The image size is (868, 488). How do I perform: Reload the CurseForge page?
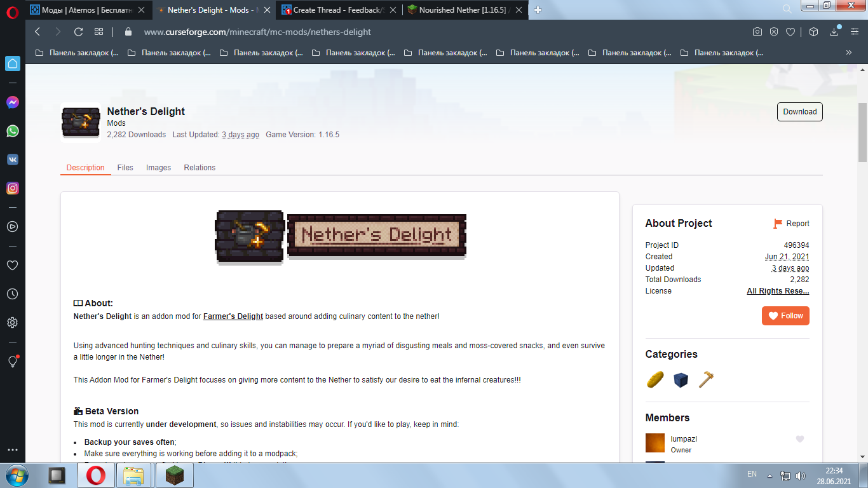click(78, 32)
